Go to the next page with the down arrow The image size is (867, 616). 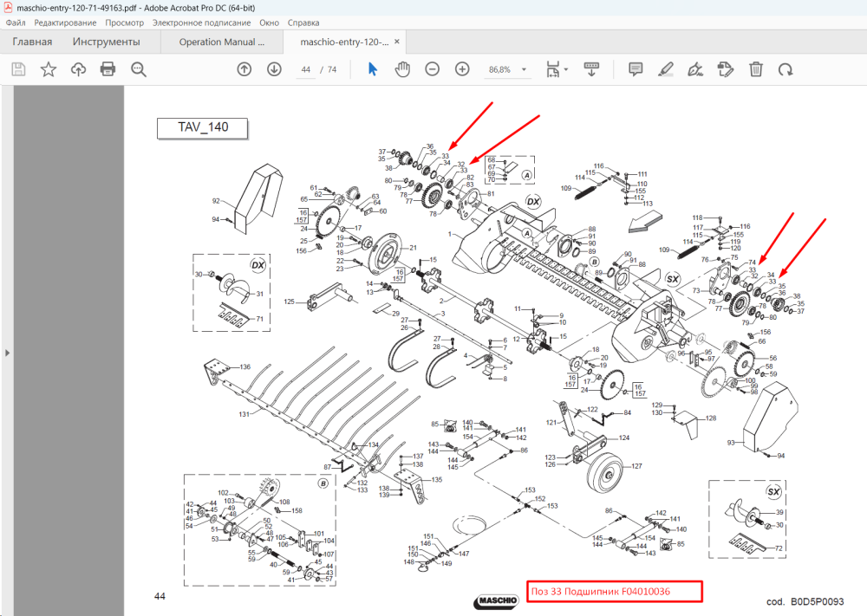click(x=274, y=69)
